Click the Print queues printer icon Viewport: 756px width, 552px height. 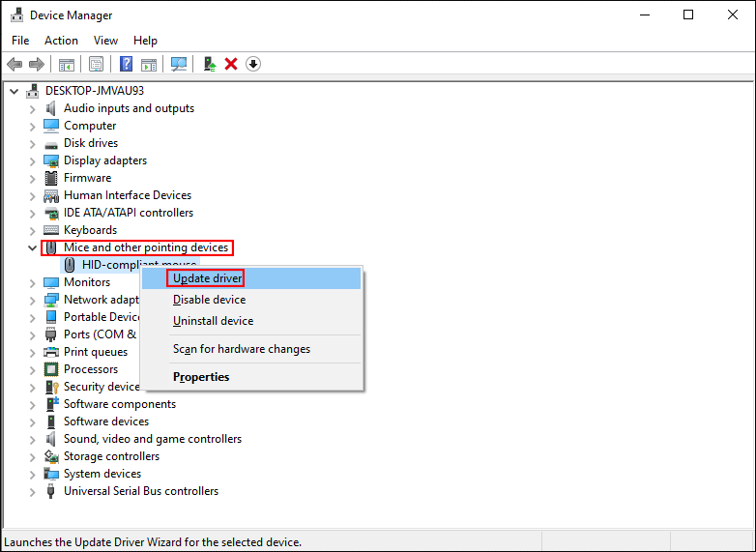(x=50, y=352)
